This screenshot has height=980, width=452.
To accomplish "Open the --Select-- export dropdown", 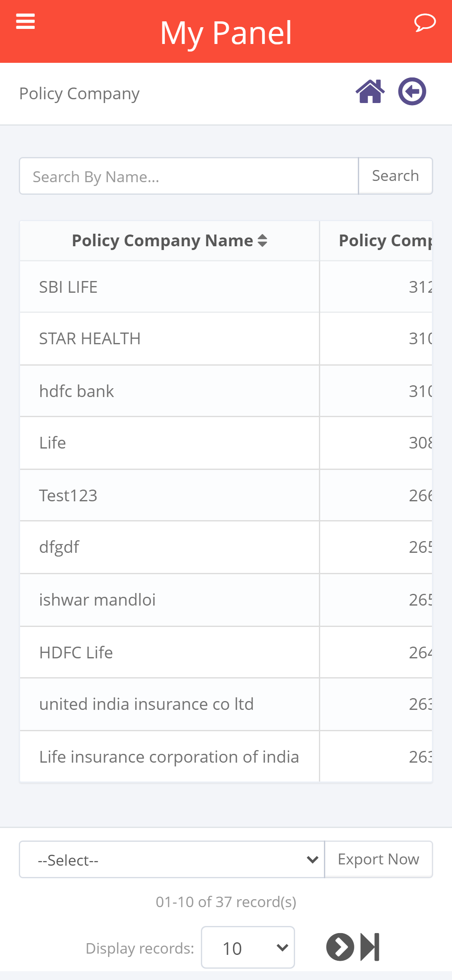I will 172,859.
